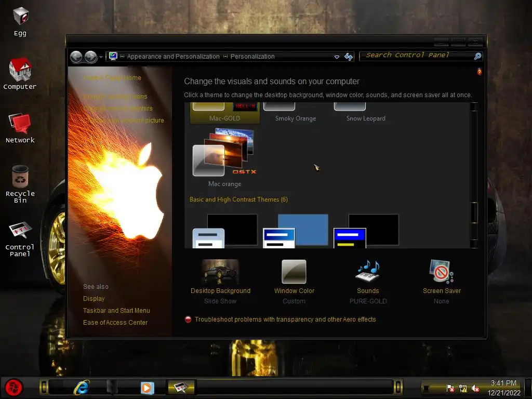The image size is (532, 399).
Task: Open the help icon below search box
Action: (479, 72)
